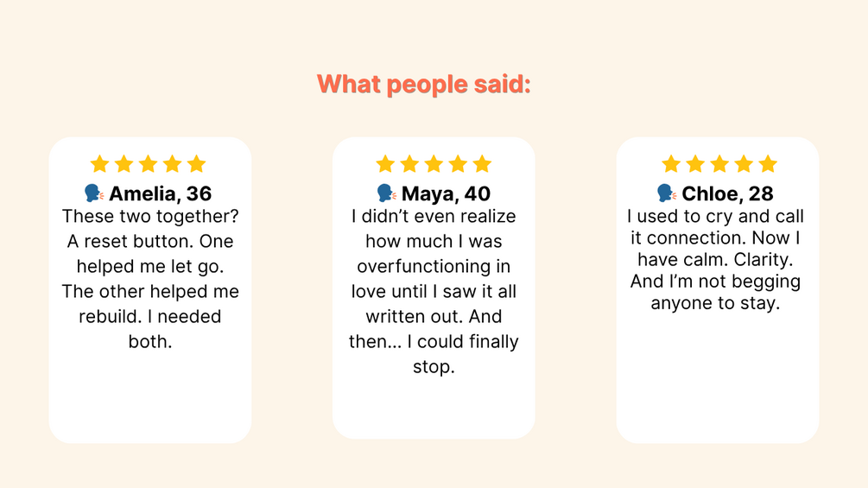Image resolution: width=868 pixels, height=488 pixels.
Task: Click the fourth star in Chloe's rating
Action: point(744,164)
